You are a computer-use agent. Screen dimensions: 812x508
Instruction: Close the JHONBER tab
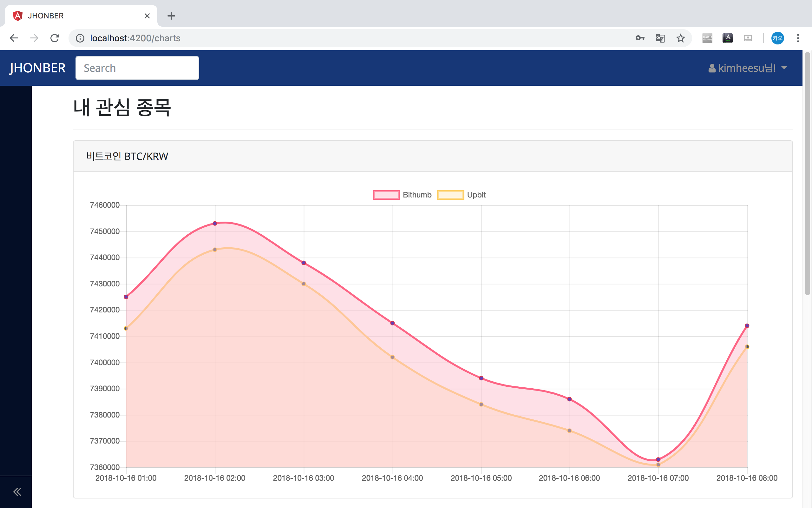coord(147,16)
